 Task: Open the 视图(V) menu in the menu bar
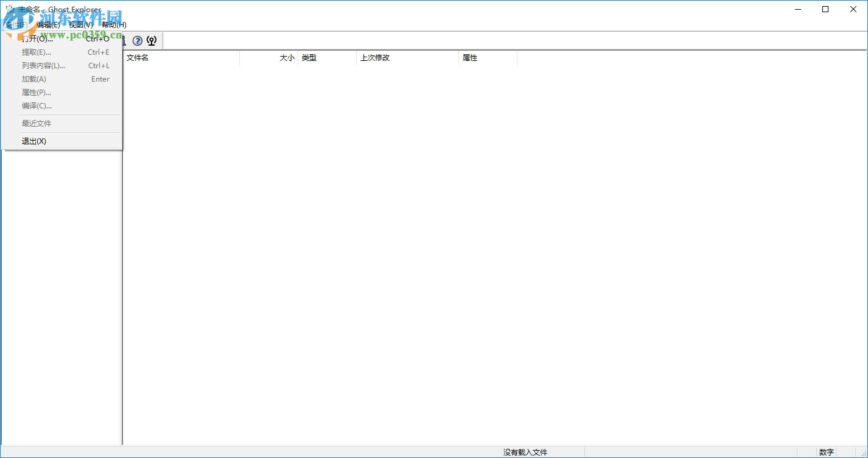click(81, 25)
